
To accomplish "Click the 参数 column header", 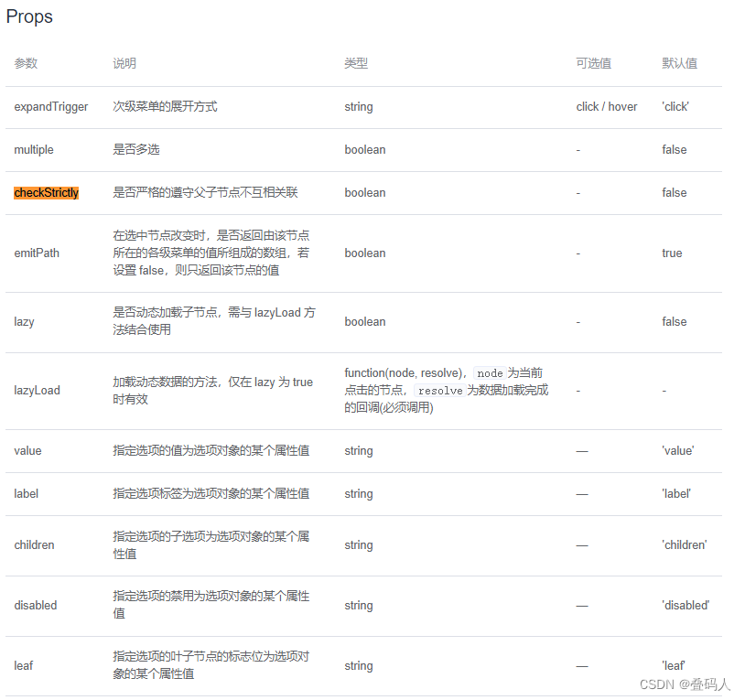I will click(x=25, y=64).
